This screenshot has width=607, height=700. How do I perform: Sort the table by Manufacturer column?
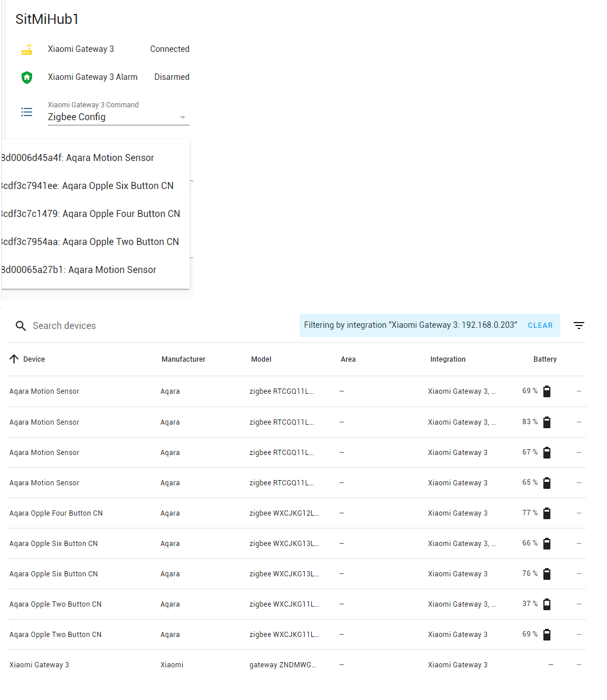pyautogui.click(x=183, y=359)
